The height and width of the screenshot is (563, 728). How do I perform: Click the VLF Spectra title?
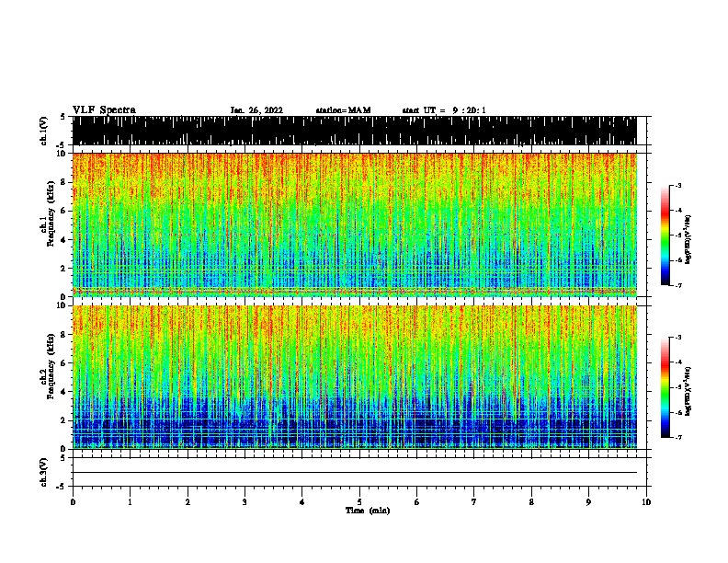pos(104,110)
